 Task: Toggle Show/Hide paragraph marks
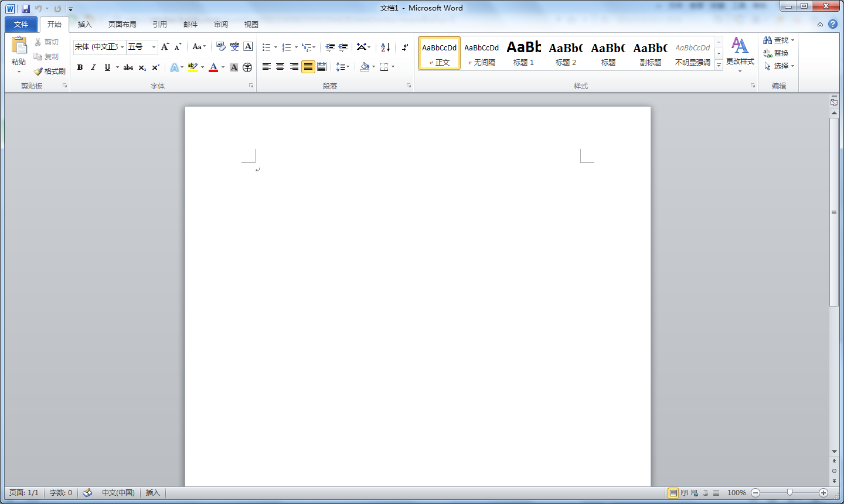click(x=405, y=47)
